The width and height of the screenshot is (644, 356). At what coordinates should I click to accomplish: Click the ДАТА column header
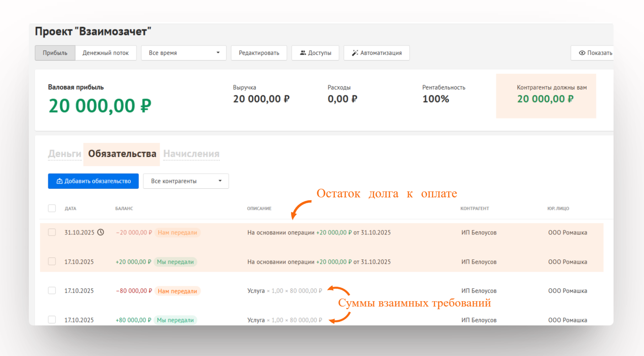70,208
